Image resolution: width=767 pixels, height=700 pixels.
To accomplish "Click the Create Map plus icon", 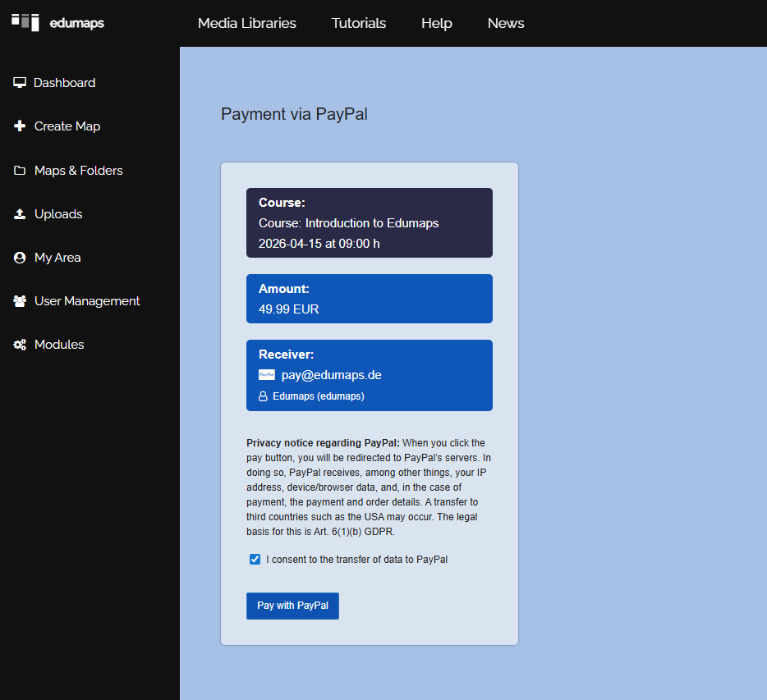I will coord(20,126).
